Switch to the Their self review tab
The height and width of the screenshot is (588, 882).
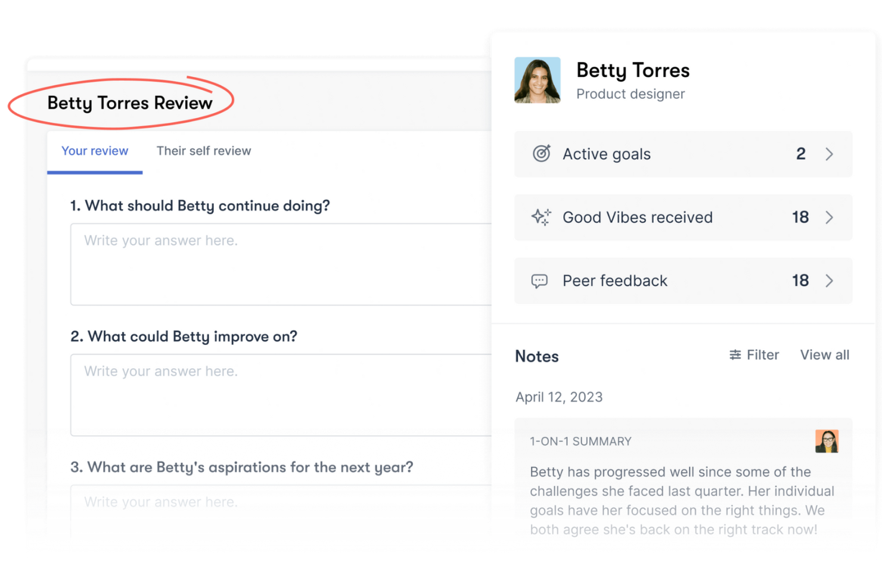coord(204,151)
